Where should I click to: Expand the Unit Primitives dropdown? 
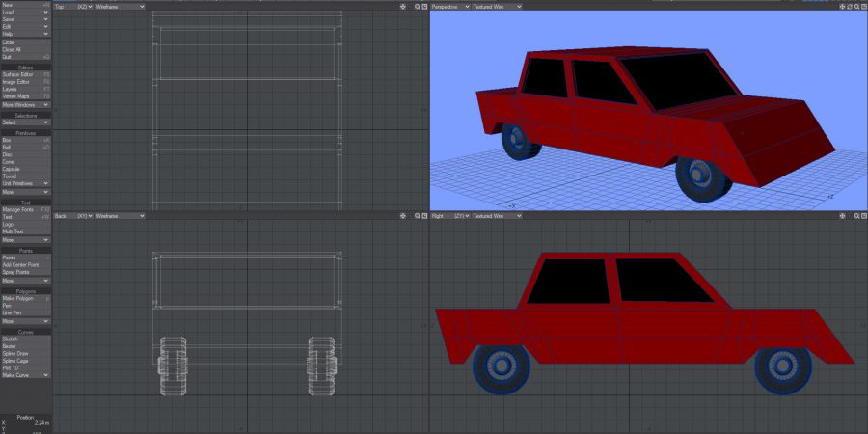(x=25, y=183)
